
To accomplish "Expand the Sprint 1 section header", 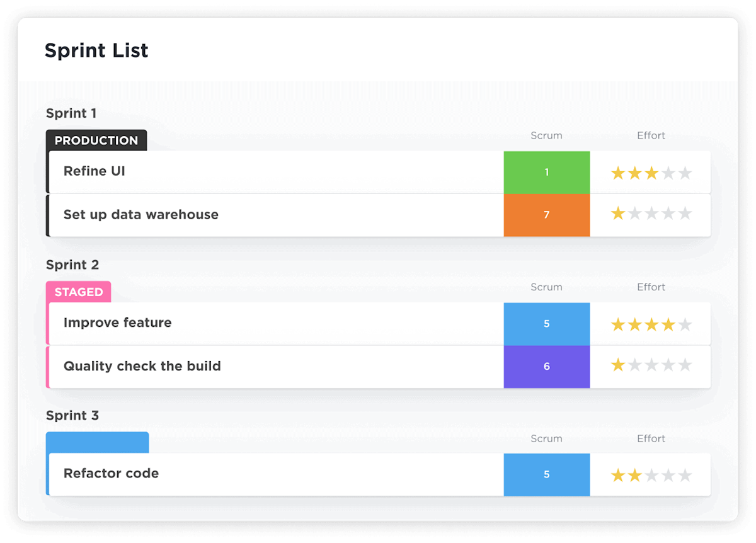I will click(71, 113).
